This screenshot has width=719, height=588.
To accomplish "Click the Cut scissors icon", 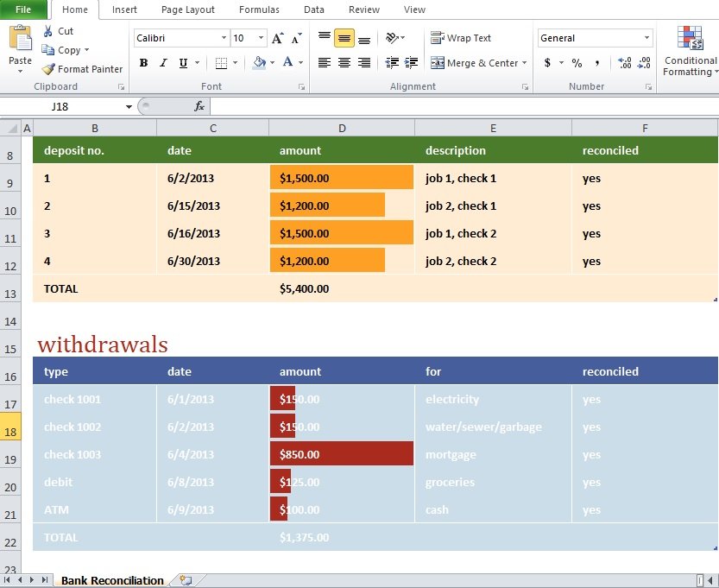I will tap(47, 31).
